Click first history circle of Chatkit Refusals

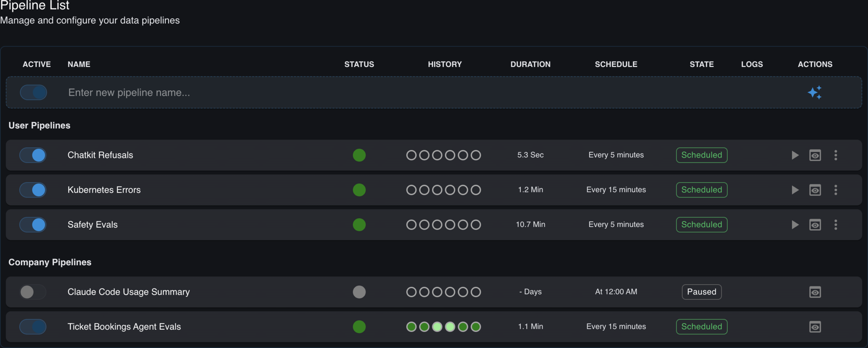(x=411, y=155)
